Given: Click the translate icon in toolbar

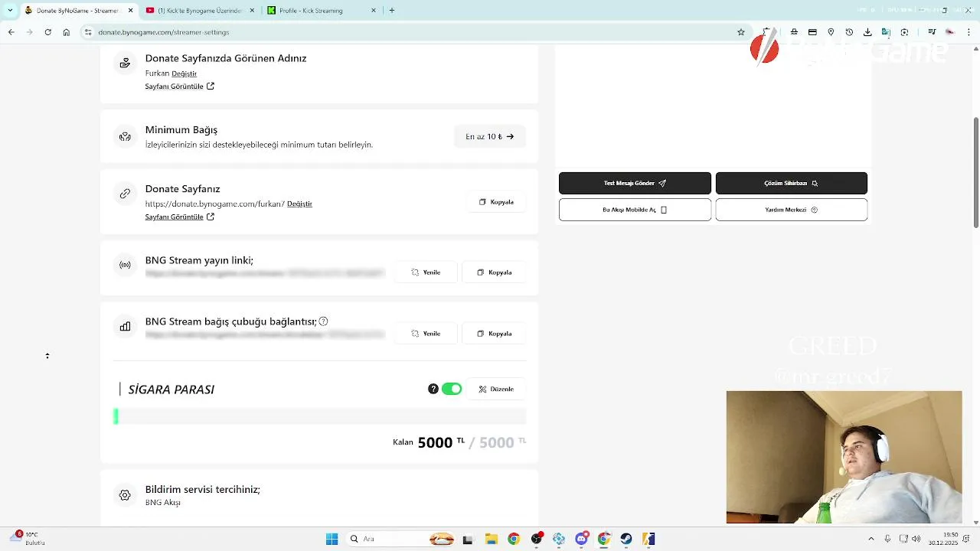Looking at the screenshot, I should (886, 32).
